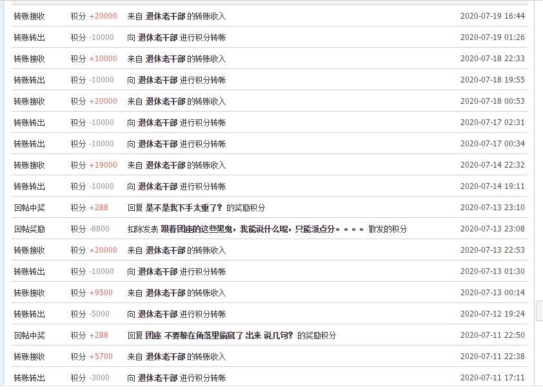Open thread 是不是我下手太重了？
The height and width of the screenshot is (392, 543).
(184, 208)
